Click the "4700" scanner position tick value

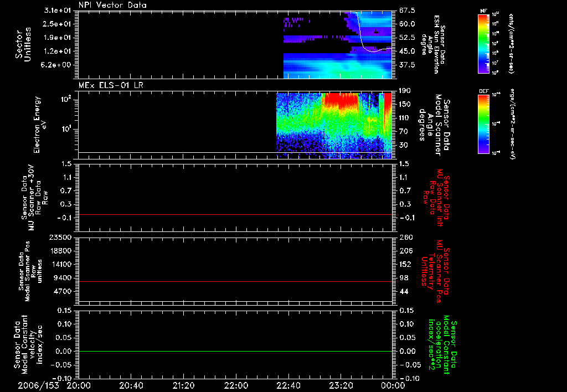tap(63, 291)
